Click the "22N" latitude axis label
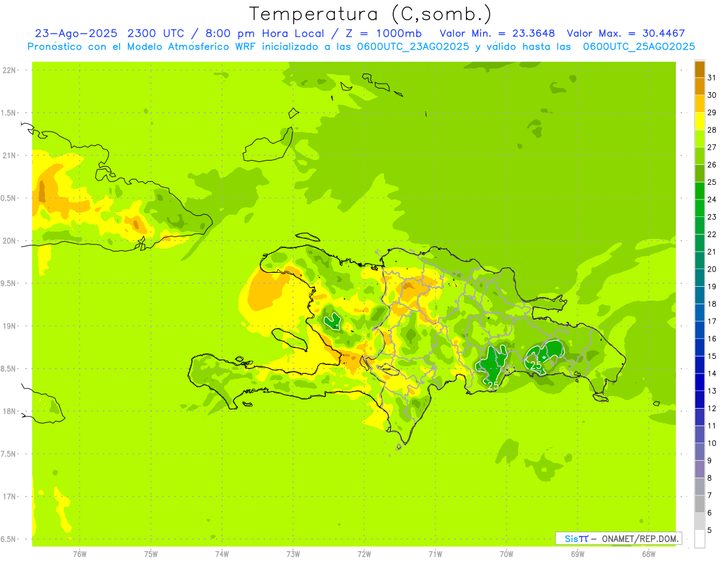This screenshot has width=728, height=562. coord(9,70)
